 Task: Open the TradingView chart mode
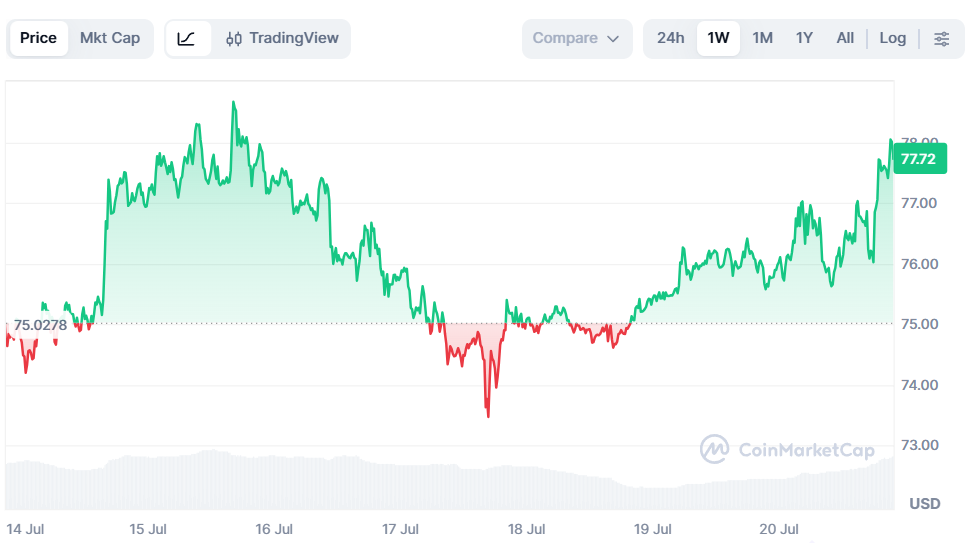click(282, 39)
